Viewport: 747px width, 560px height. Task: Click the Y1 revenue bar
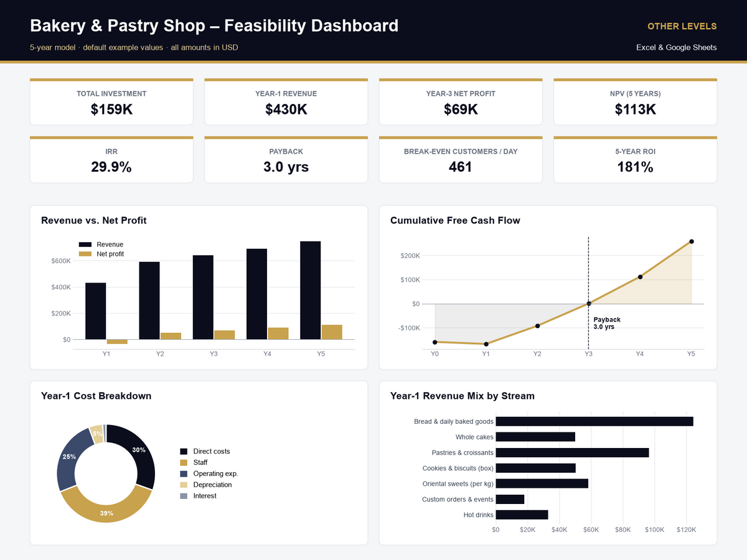coord(96,311)
